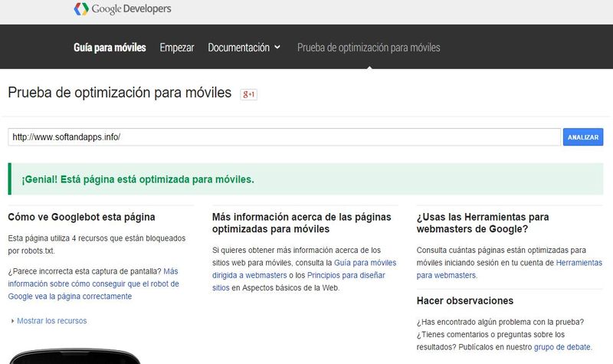Click the ANALIZAR button

point(583,137)
